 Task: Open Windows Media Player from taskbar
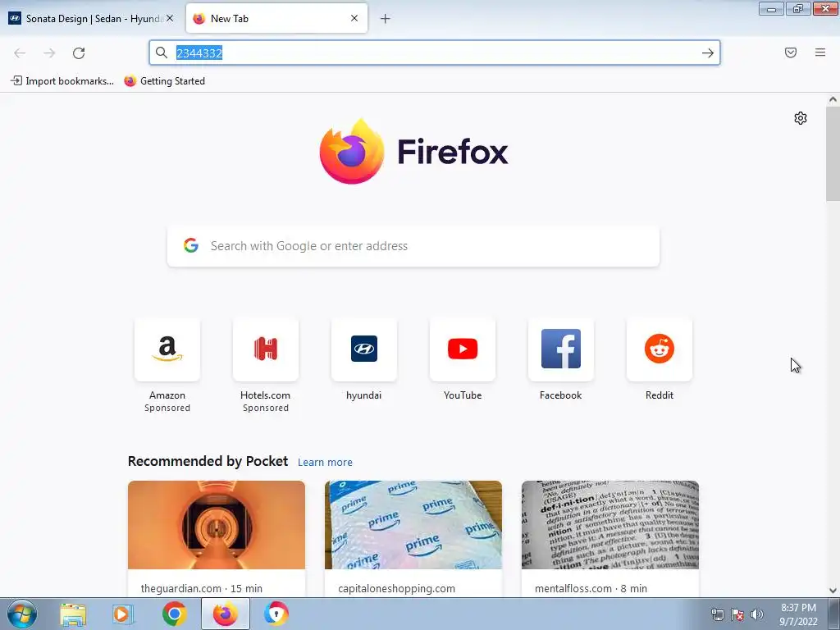[123, 614]
